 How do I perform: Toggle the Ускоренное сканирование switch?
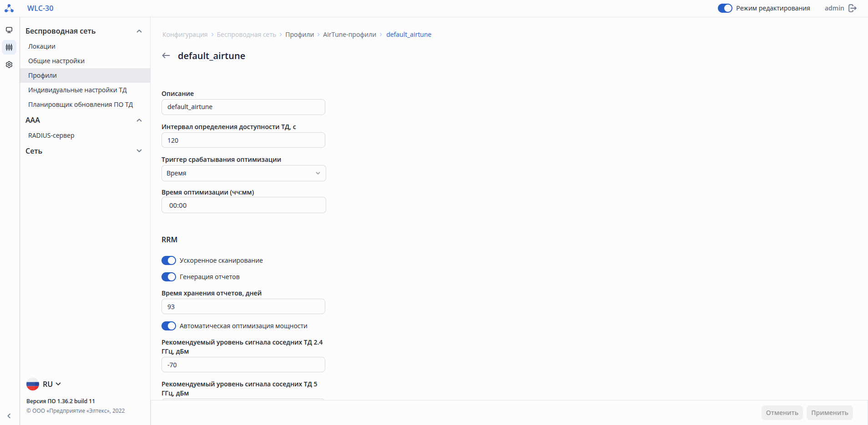[169, 260]
